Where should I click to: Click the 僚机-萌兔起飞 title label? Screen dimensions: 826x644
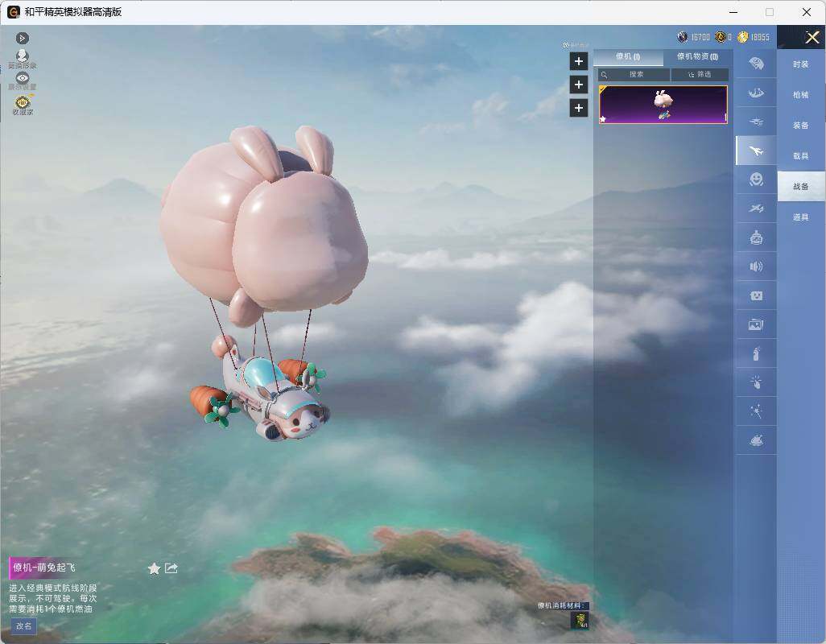click(x=44, y=568)
